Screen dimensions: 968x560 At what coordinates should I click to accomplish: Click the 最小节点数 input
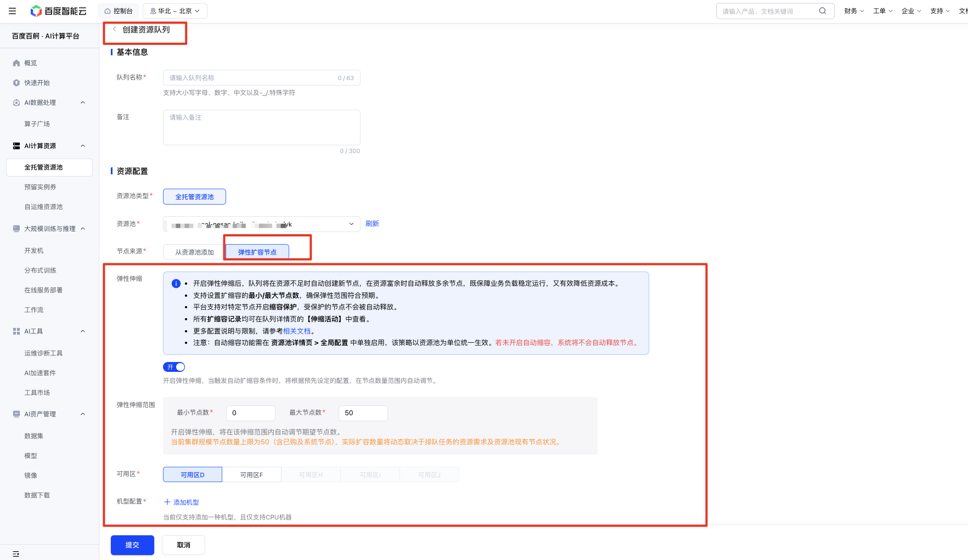pyautogui.click(x=251, y=413)
